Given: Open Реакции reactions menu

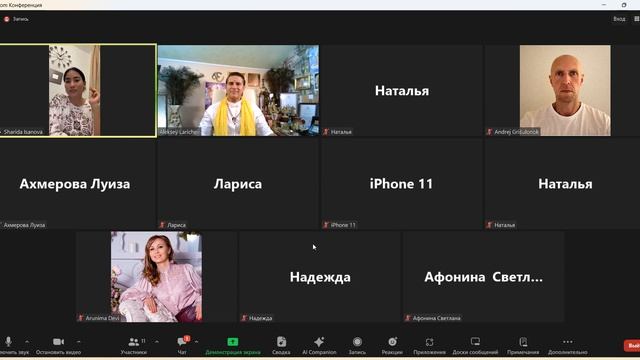Looking at the screenshot, I should coord(392,345).
